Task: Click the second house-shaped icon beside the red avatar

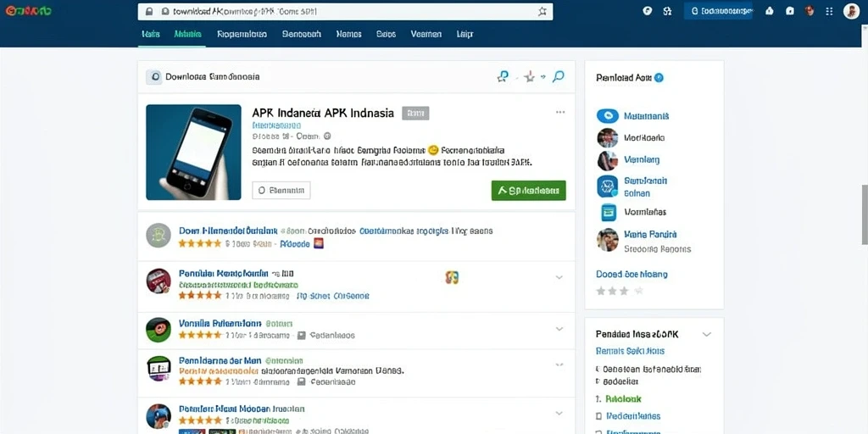Action: [x=790, y=10]
